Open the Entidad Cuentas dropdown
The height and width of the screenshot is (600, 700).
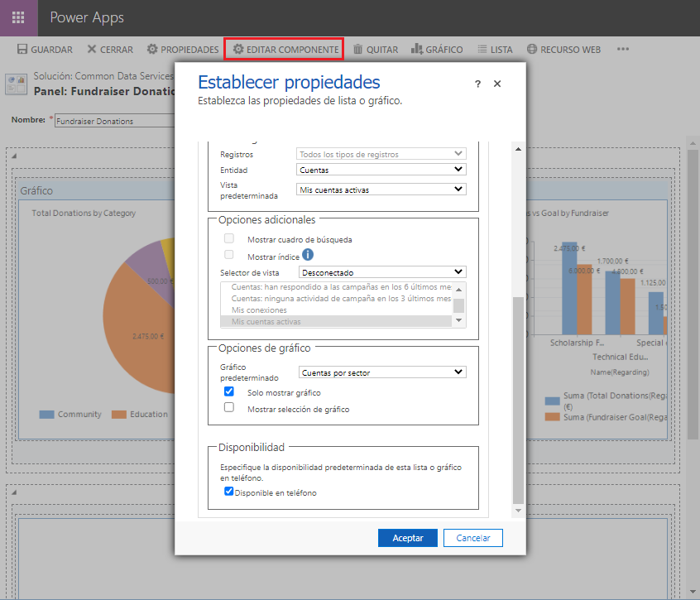click(x=381, y=170)
